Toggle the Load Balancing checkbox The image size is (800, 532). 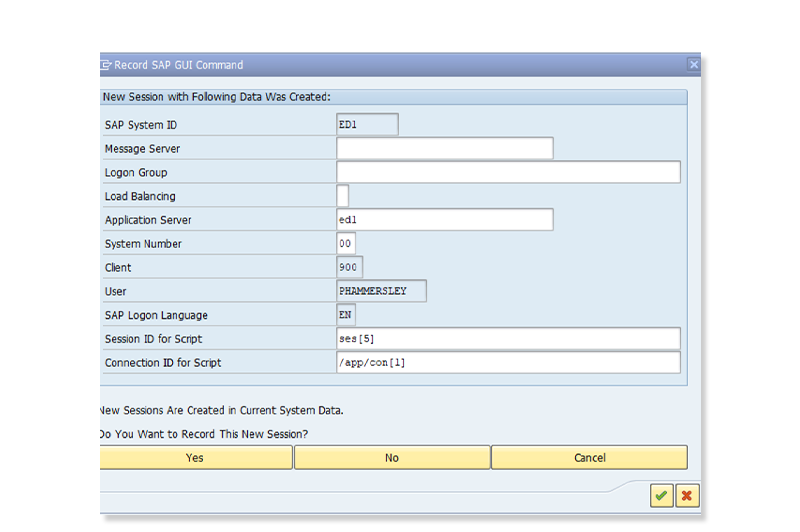[343, 196]
